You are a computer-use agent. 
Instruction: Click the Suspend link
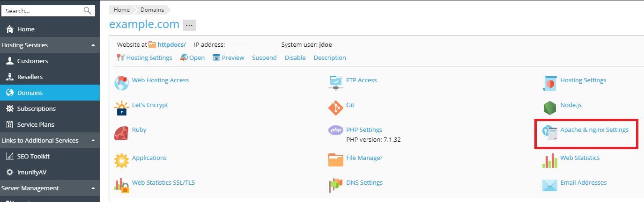click(264, 58)
